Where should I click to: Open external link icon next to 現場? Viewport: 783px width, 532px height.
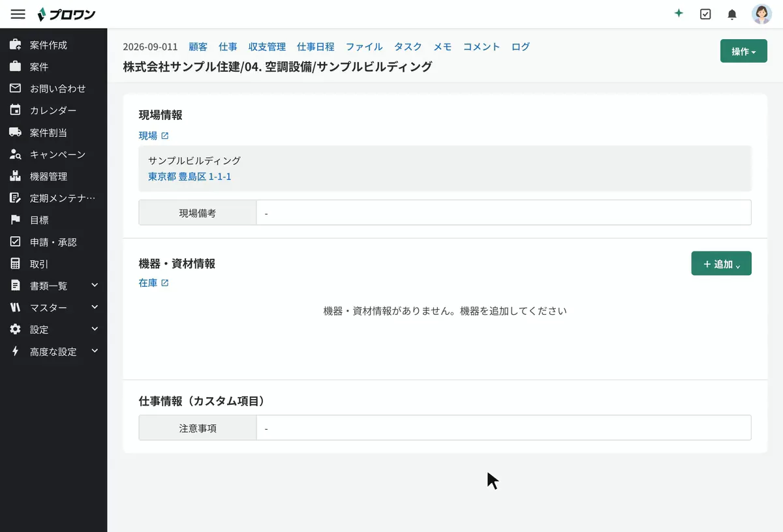click(x=164, y=136)
